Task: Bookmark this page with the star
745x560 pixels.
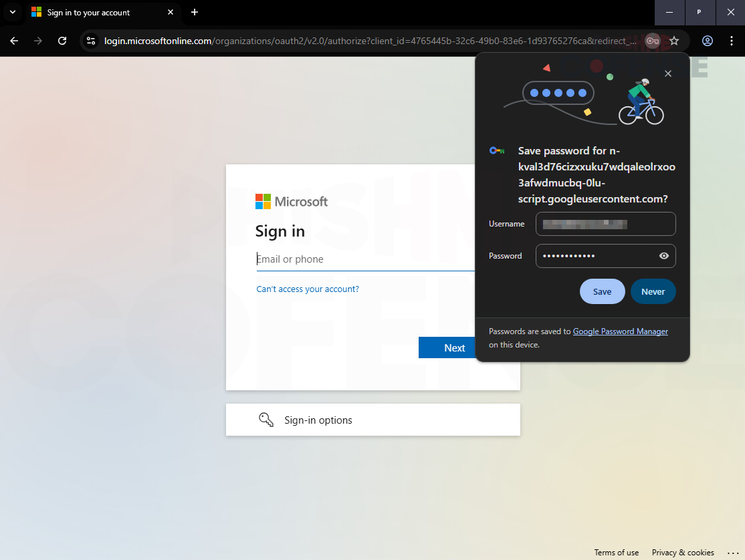Action: pyautogui.click(x=674, y=41)
